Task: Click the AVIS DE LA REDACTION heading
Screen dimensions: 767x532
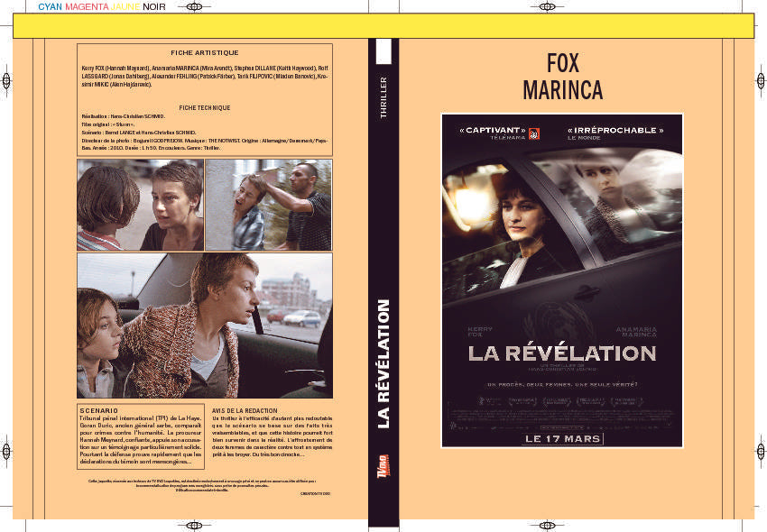Action: pyautogui.click(x=245, y=411)
